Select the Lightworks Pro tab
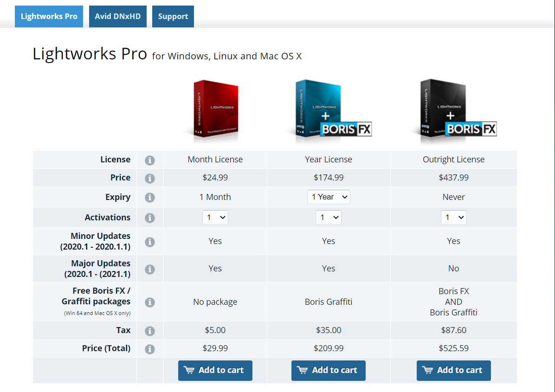Viewport: 555px width, 392px height. 49,16
